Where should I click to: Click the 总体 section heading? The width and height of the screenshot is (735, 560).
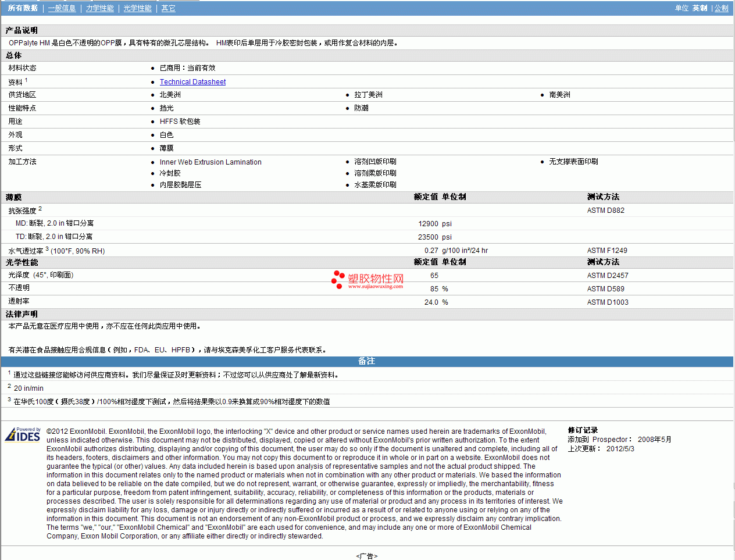(13, 55)
